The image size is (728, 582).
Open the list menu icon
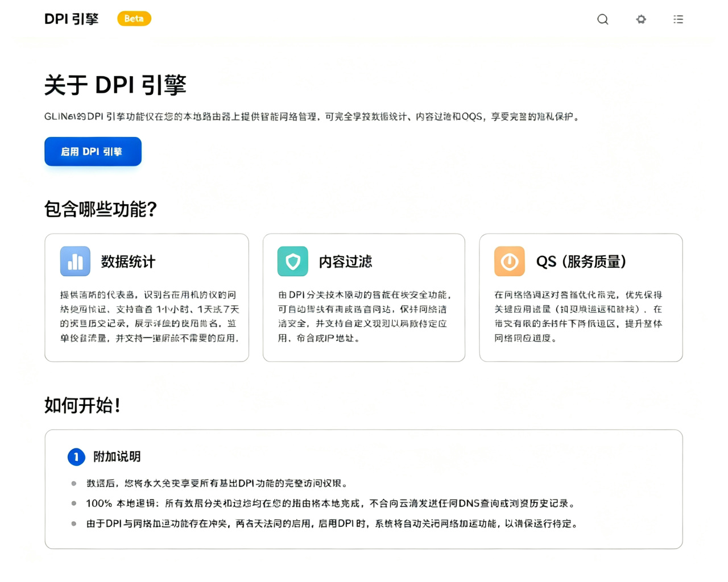pyautogui.click(x=678, y=19)
